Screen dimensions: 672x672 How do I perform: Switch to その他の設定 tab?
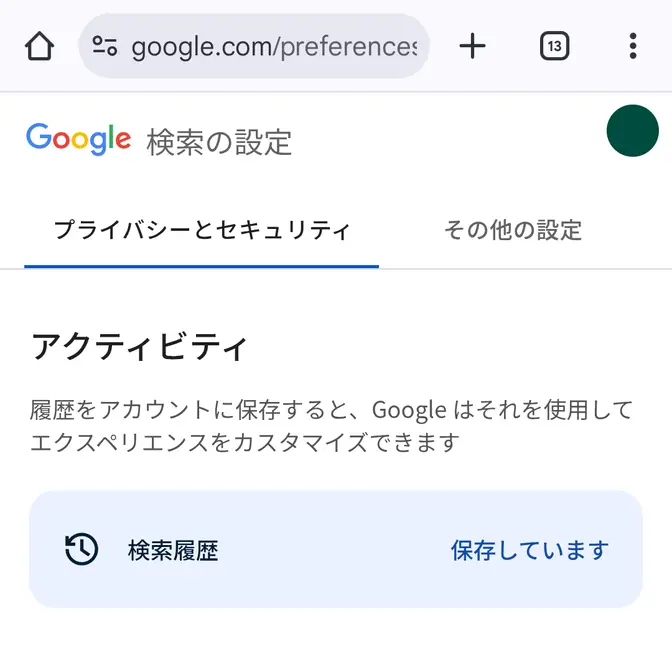512,230
